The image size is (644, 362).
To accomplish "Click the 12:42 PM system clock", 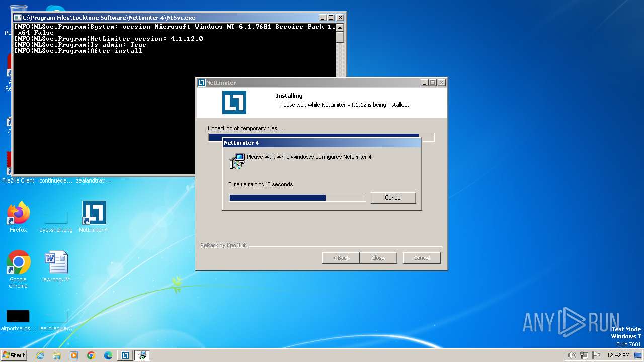I will tap(618, 355).
